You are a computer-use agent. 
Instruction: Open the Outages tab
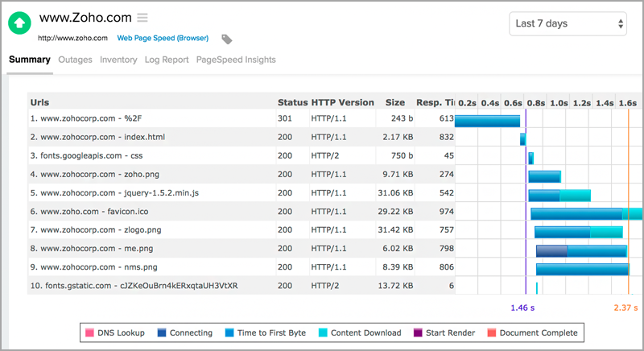coord(75,60)
